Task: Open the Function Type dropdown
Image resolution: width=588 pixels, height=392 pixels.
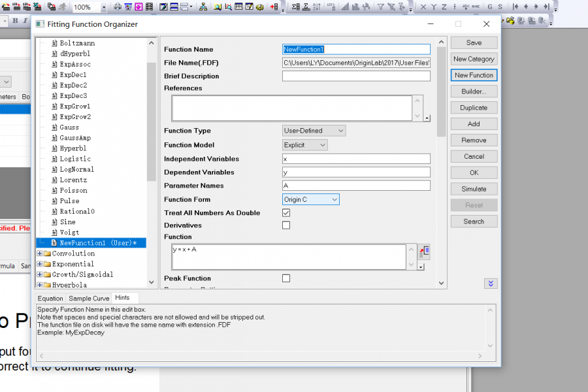Action: [314, 131]
